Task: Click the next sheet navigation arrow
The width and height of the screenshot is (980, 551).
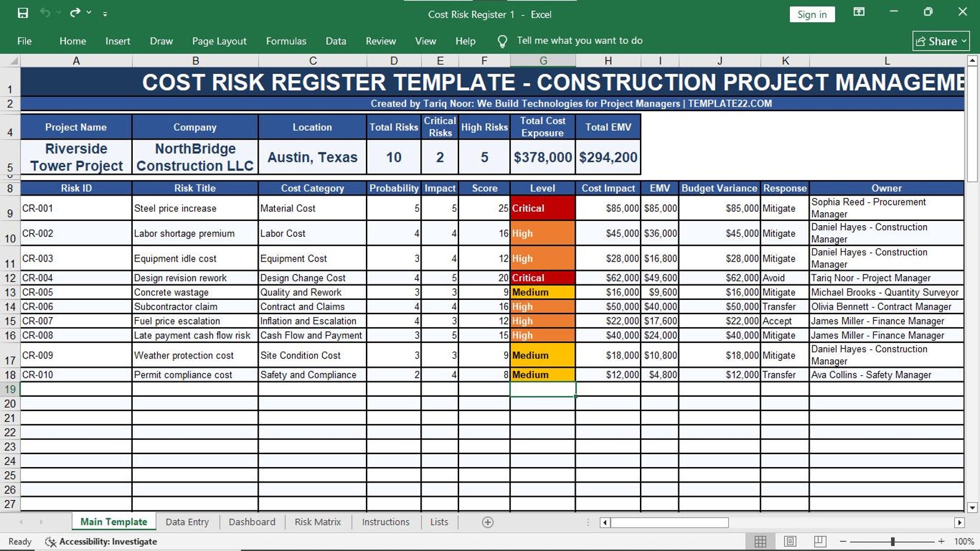Action: click(x=41, y=522)
